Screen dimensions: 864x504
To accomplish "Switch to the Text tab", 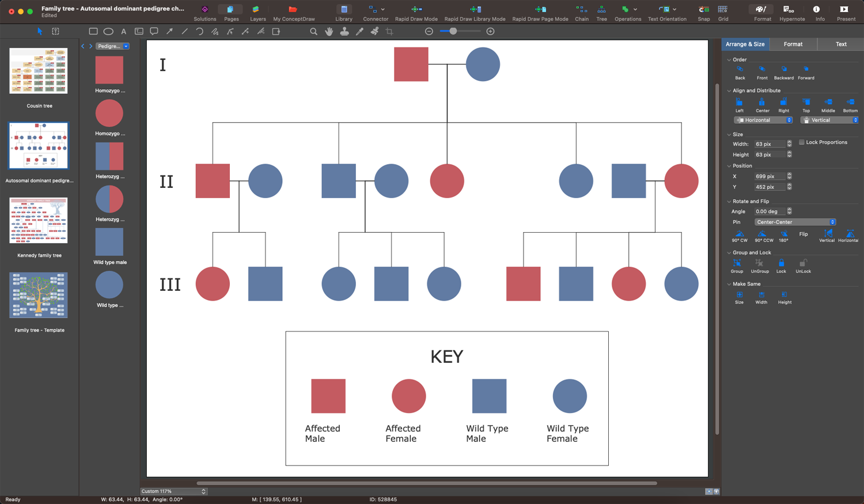I will [841, 44].
